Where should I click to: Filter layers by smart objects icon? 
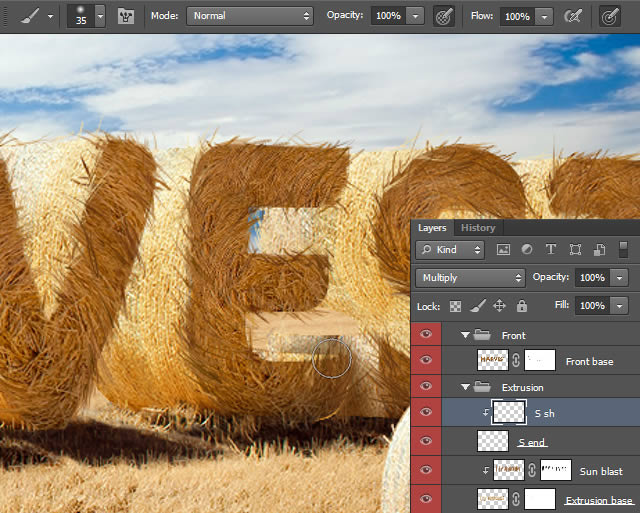point(599,249)
